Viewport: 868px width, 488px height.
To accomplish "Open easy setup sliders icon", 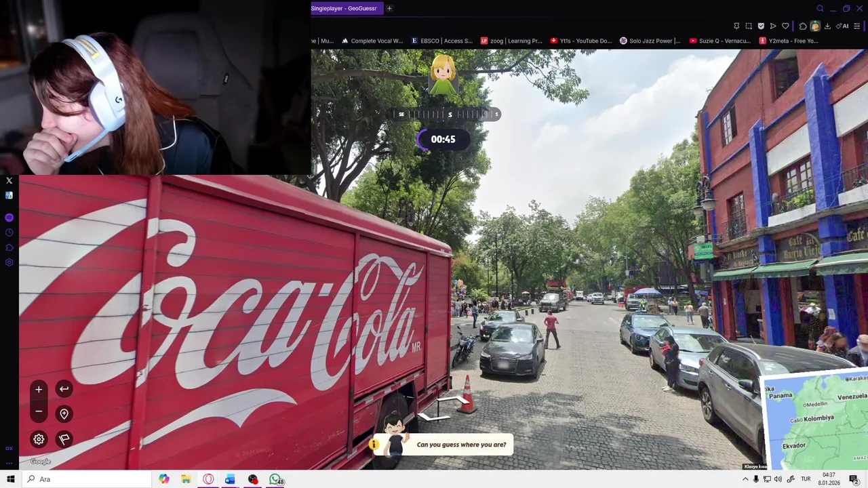I will pos(857,26).
